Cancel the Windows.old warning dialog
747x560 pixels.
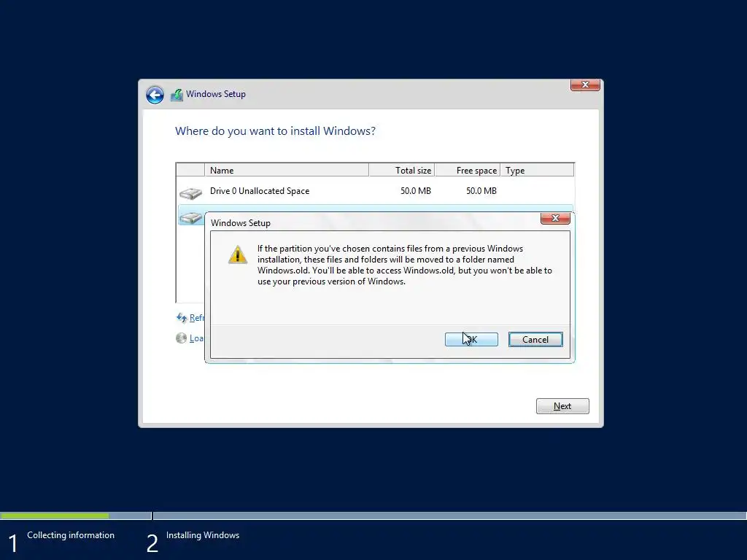(x=535, y=340)
